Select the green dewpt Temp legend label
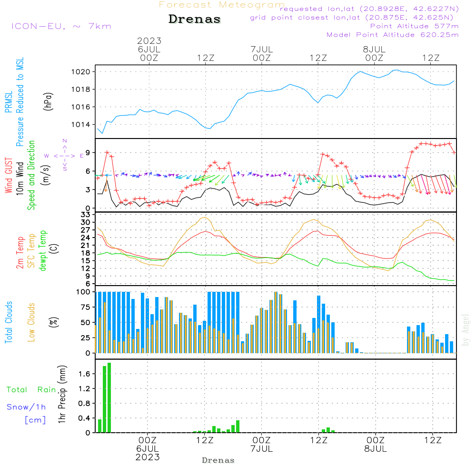Image resolution: width=476 pixels, height=476 pixels. pos(43,251)
